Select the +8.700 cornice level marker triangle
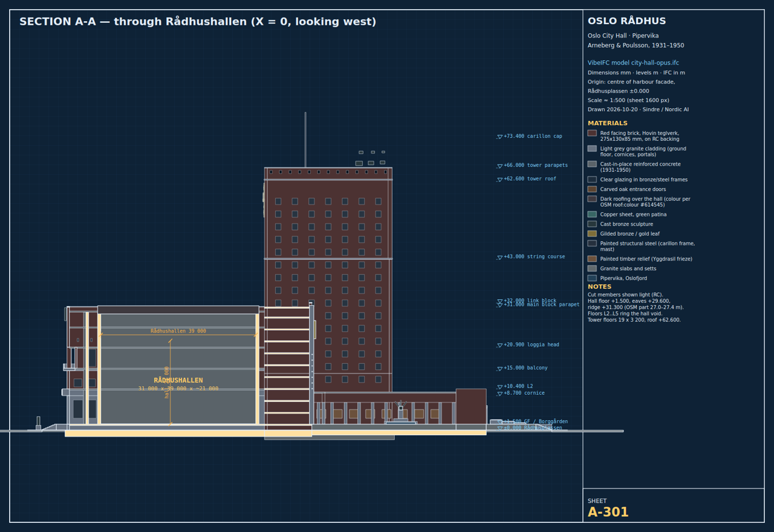The width and height of the screenshot is (774, 532). pyautogui.click(x=499, y=394)
